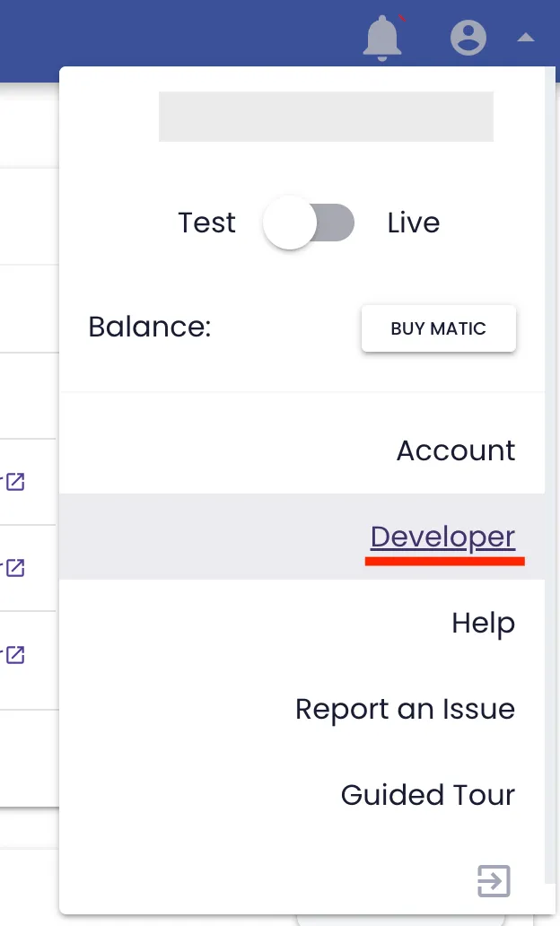Click the red badge on the bell
The width and height of the screenshot is (560, 926).
coord(402,18)
